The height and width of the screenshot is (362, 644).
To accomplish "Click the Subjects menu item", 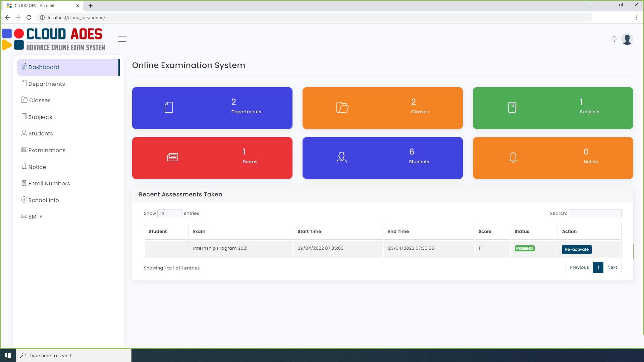I will tap(40, 117).
